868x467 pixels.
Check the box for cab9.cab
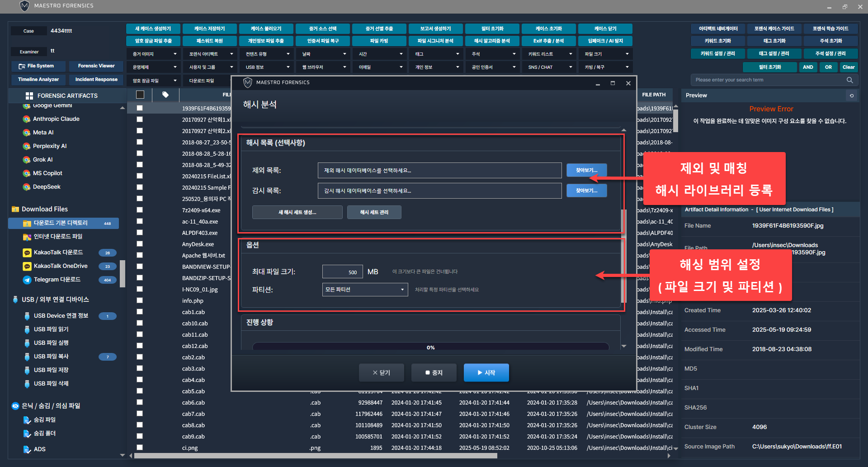coord(140,436)
